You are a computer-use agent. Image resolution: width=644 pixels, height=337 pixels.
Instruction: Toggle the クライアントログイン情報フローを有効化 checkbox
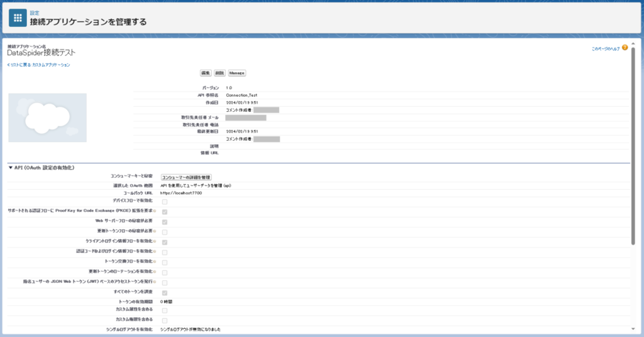[165, 242]
